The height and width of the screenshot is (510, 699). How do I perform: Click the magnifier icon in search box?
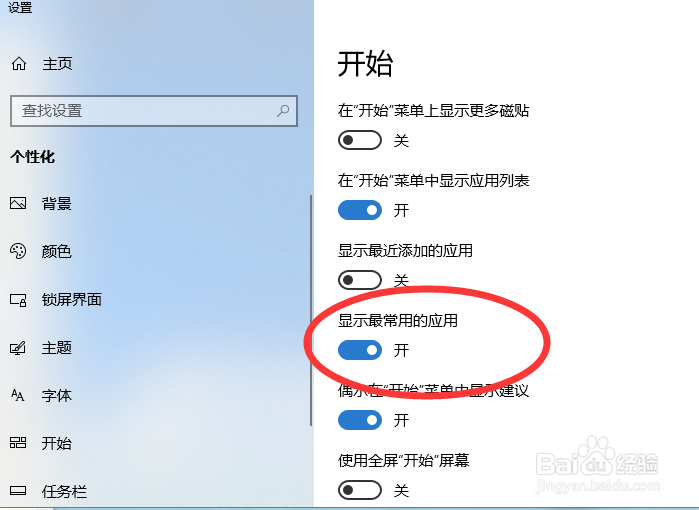coord(283,111)
